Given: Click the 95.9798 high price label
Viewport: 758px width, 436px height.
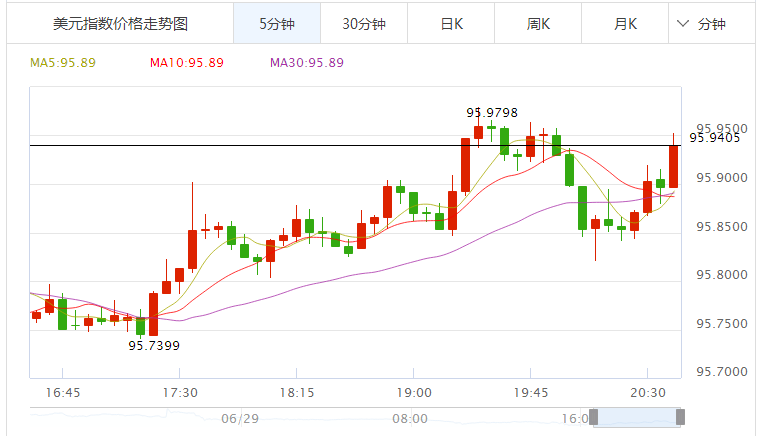Looking at the screenshot, I should [x=492, y=112].
